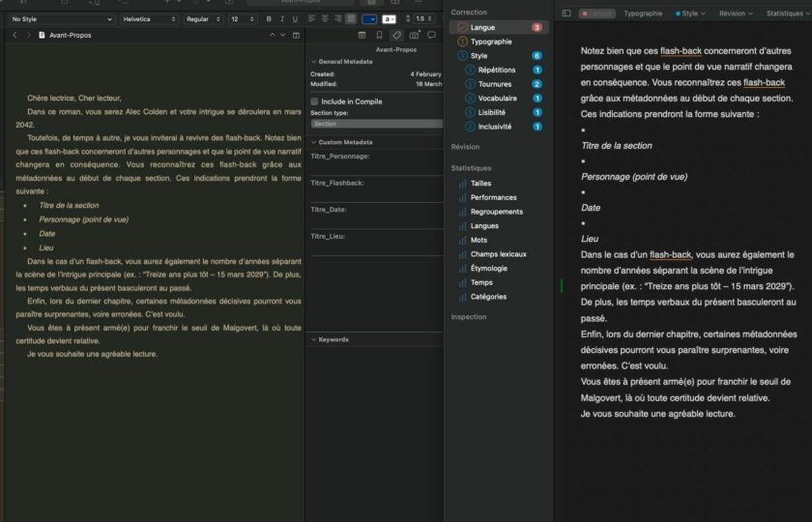Switch to the Typographie tab

643,14
